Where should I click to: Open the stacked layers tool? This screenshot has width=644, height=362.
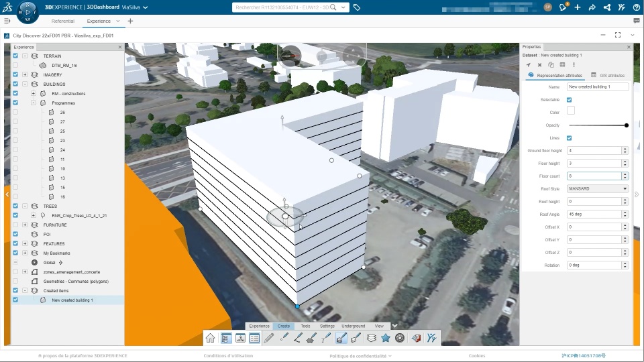(x=371, y=338)
